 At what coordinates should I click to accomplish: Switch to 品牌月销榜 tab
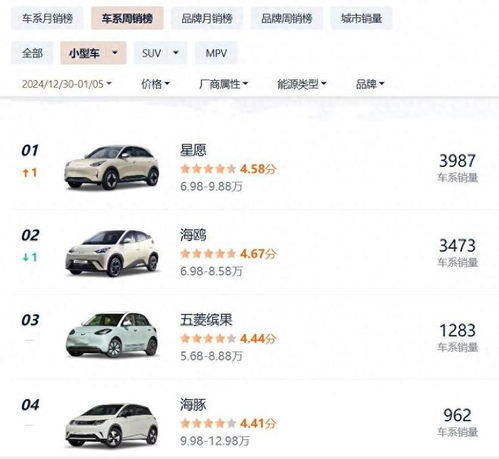pyautogui.click(x=207, y=18)
